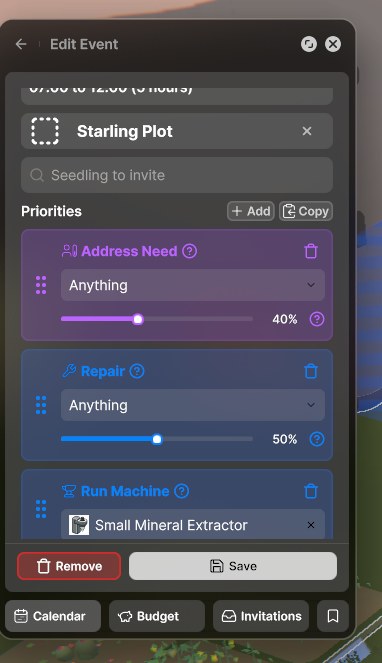Image resolution: width=382 pixels, height=663 pixels.
Task: Remove Starling Plot from the event
Action: click(307, 131)
